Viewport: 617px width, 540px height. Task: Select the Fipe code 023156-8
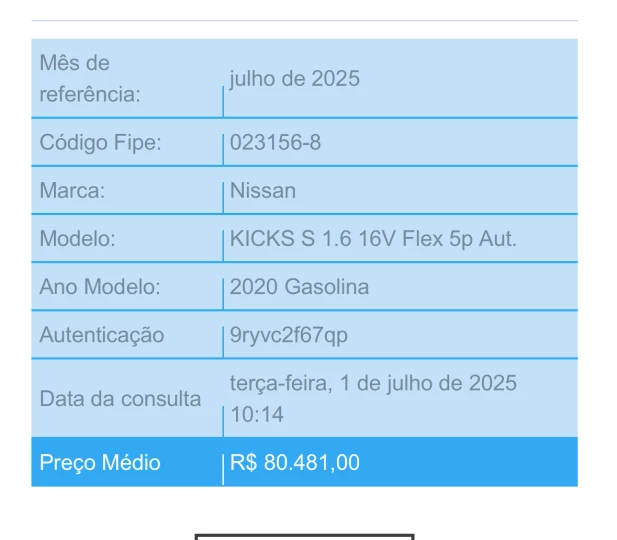[x=275, y=142]
